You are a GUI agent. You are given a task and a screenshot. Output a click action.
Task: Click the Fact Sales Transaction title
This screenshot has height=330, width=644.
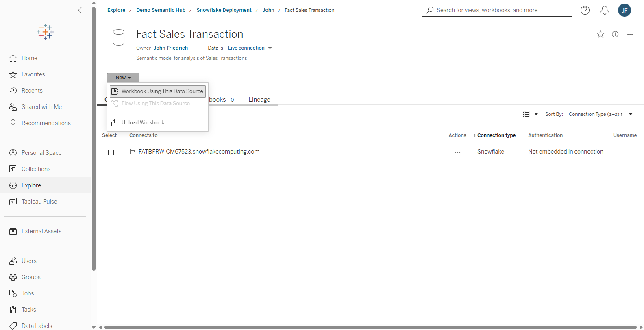click(x=190, y=34)
